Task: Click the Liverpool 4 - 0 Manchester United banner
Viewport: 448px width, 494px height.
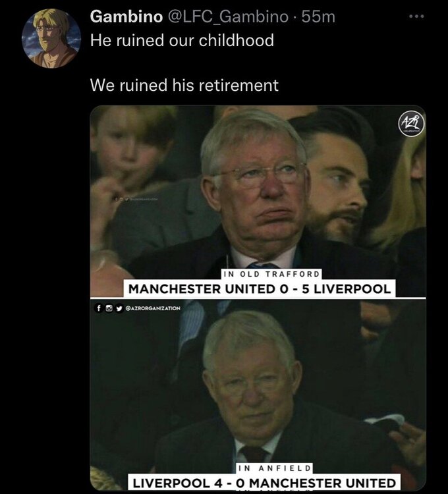Action: (264, 483)
